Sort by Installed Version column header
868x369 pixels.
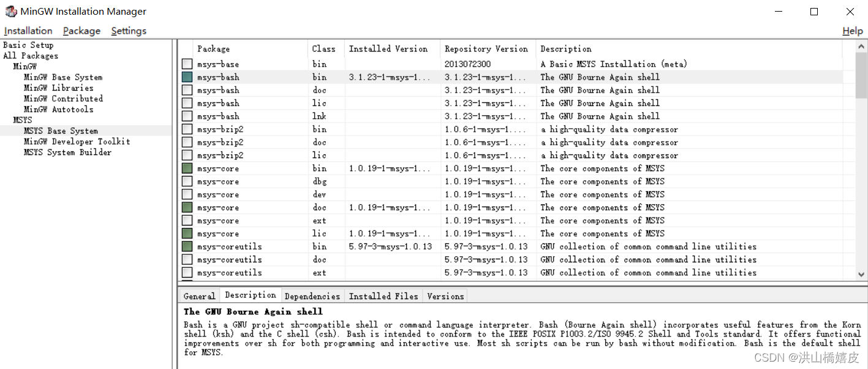pyautogui.click(x=392, y=48)
